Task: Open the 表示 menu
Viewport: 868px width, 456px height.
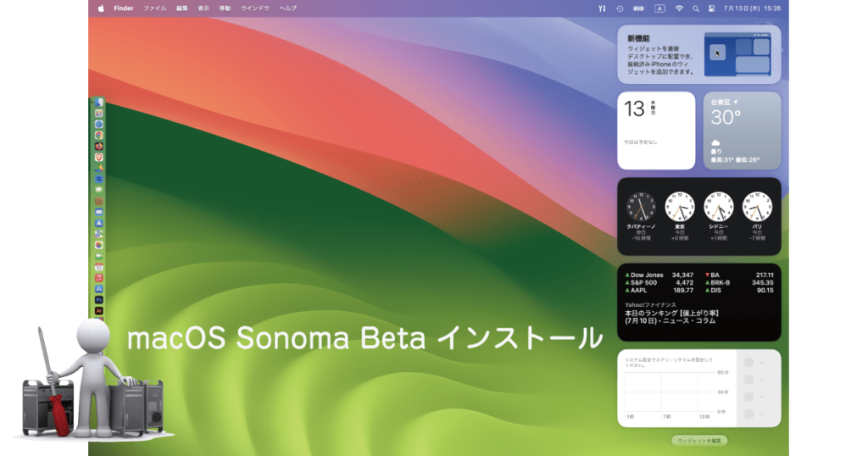Action: pos(203,8)
